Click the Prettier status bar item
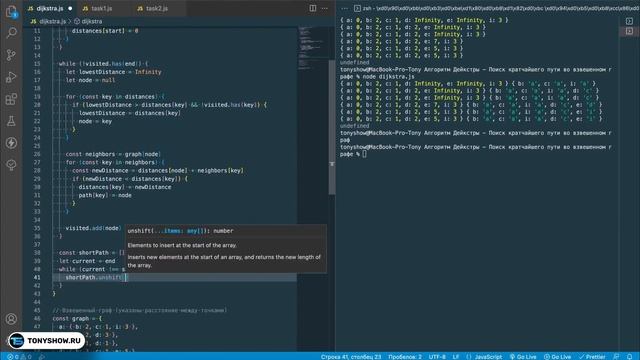This screenshot has height=360, width=640. 592,357
